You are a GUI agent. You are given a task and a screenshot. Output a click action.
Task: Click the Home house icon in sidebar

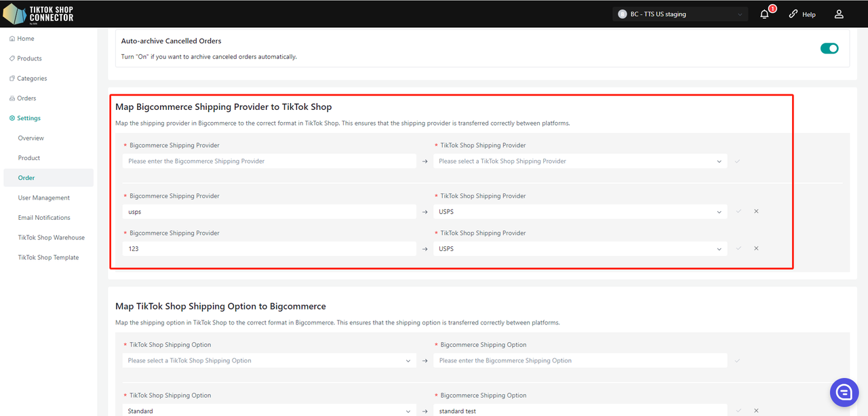12,39
